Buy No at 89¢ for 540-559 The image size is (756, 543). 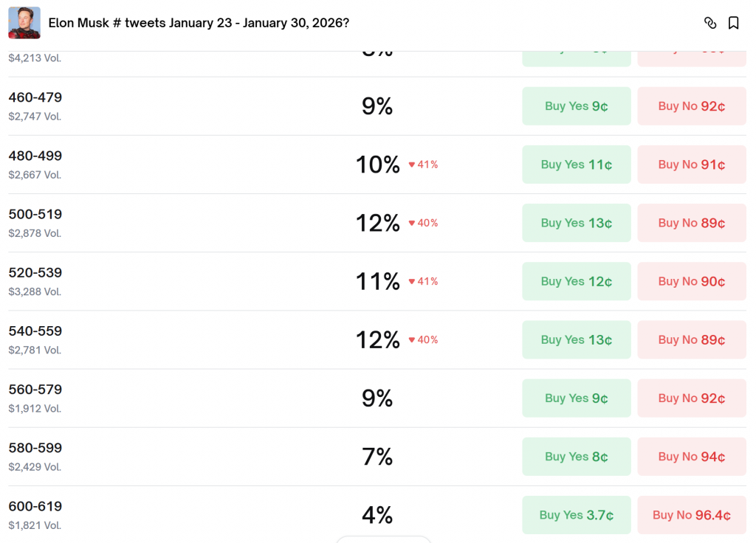(692, 339)
